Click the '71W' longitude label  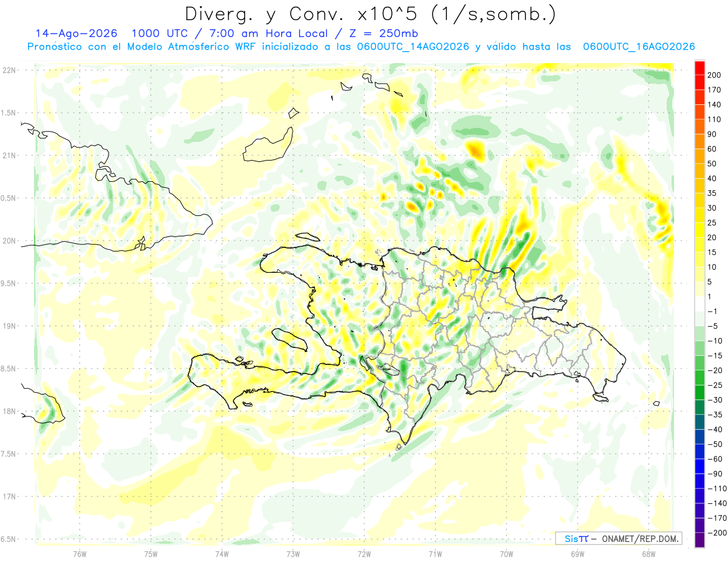click(435, 554)
